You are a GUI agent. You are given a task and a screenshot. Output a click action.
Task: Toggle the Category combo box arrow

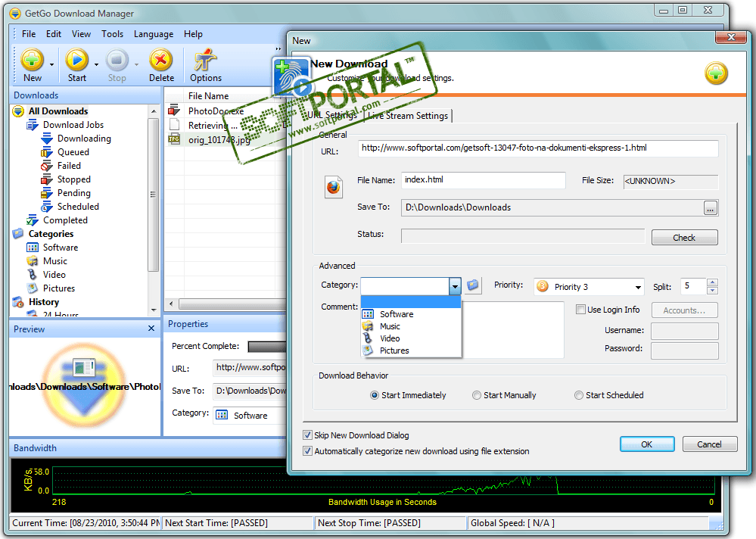click(455, 286)
